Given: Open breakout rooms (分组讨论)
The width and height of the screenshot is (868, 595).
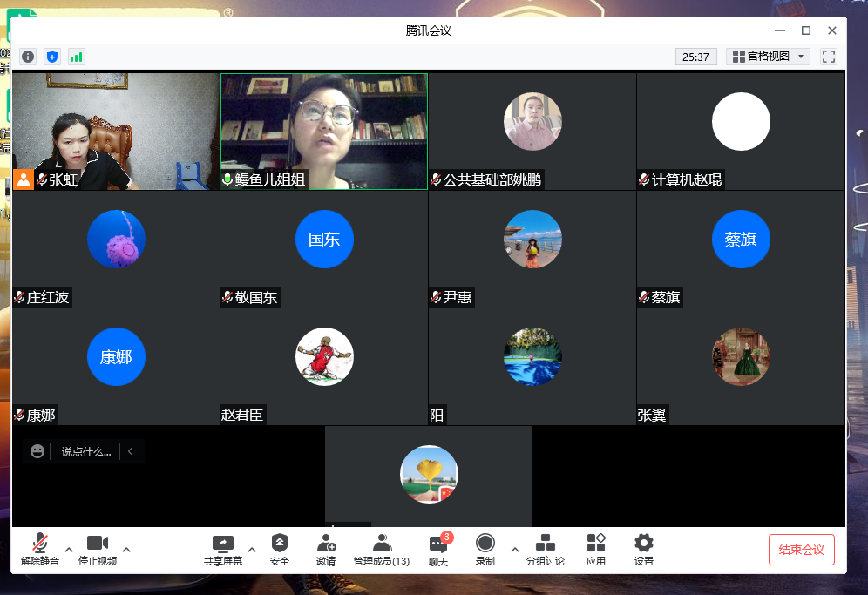Looking at the screenshot, I should click(545, 551).
